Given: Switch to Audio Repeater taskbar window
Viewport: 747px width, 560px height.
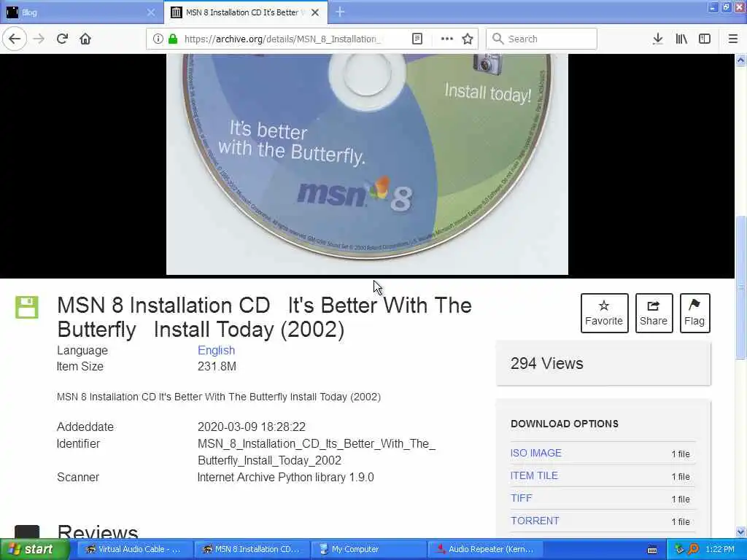Looking at the screenshot, I should tap(486, 549).
